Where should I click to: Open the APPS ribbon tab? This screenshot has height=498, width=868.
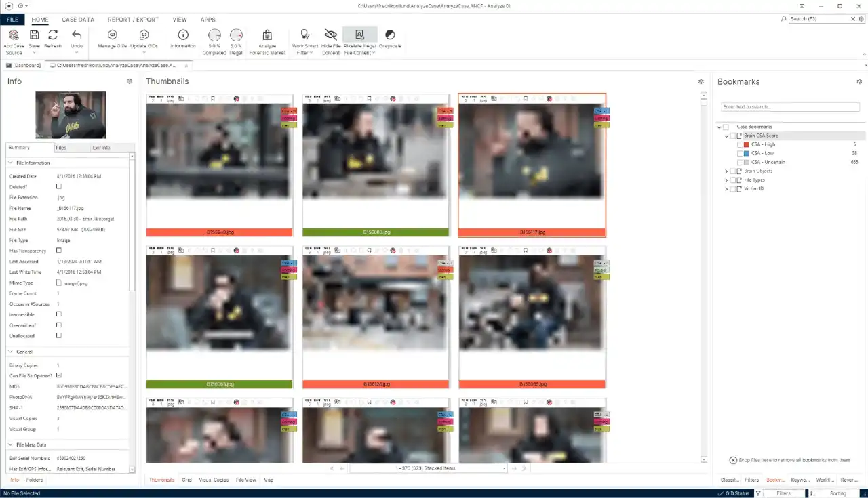point(208,20)
